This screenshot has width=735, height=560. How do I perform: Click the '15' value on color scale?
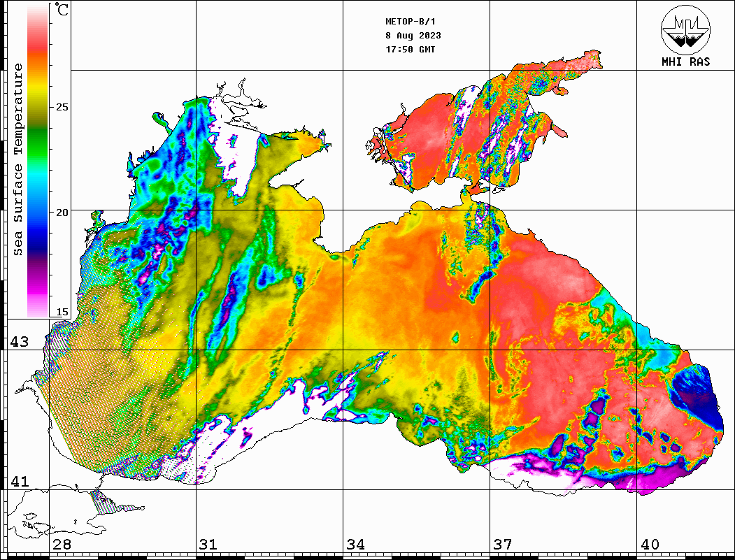tap(62, 312)
